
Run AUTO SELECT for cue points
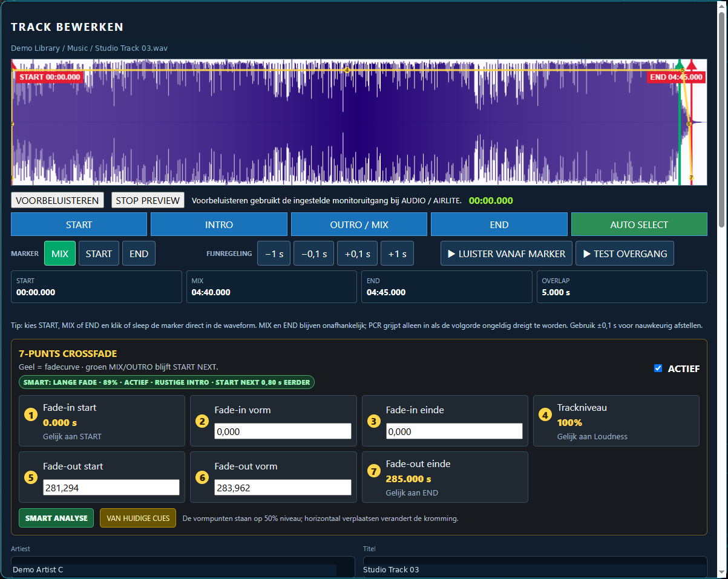click(639, 224)
